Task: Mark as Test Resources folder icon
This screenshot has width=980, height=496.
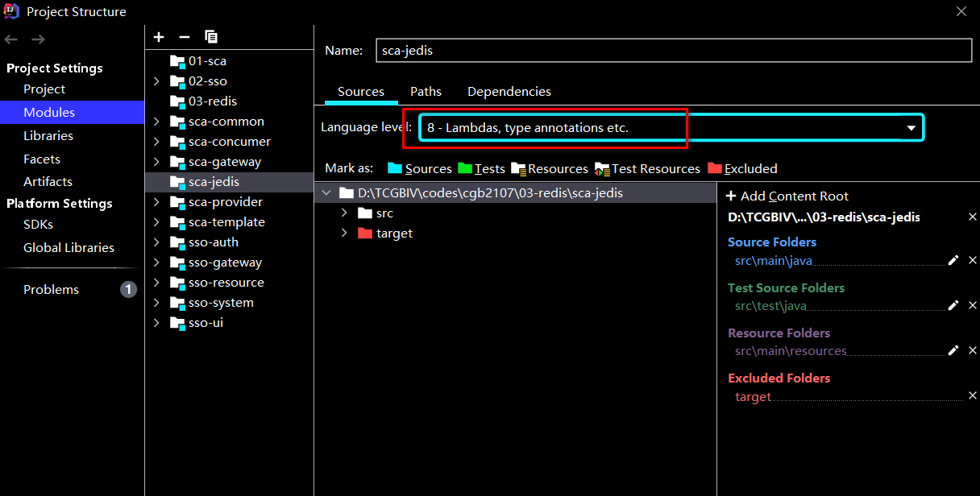Action: click(x=602, y=168)
